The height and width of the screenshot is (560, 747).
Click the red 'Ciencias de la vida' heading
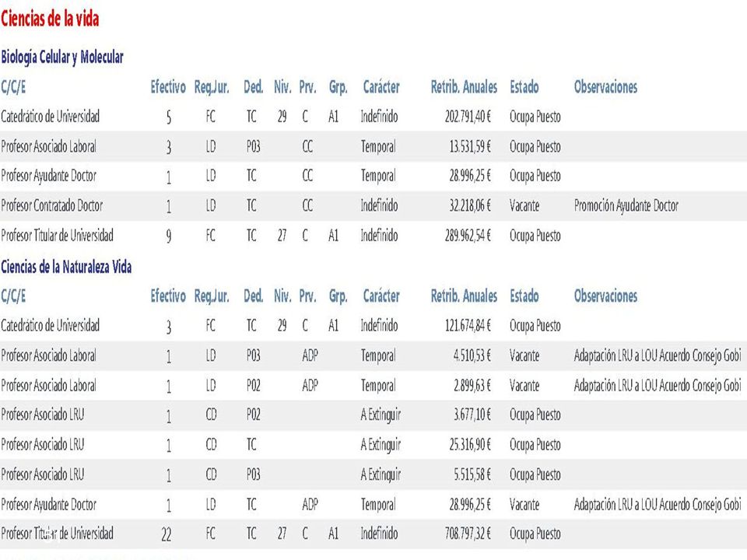pos(50,19)
